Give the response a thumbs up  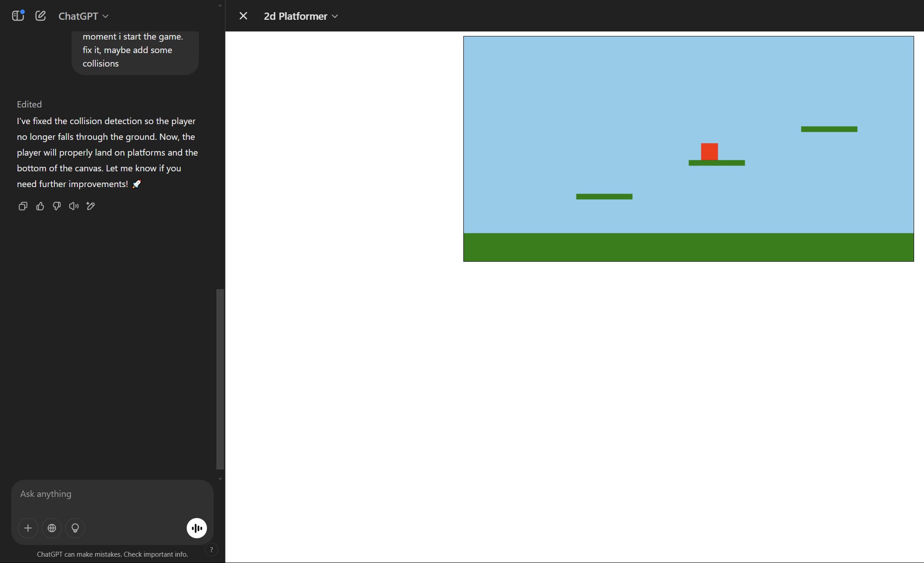40,206
